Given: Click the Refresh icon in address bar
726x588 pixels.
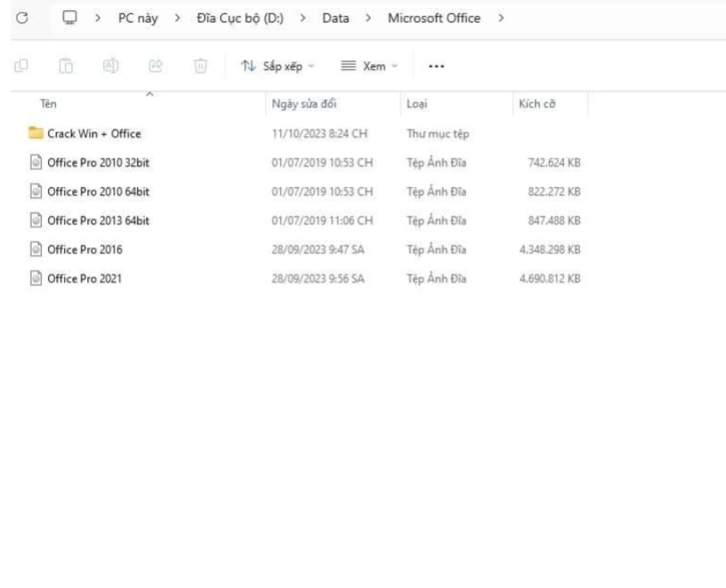Looking at the screenshot, I should click(22, 18).
